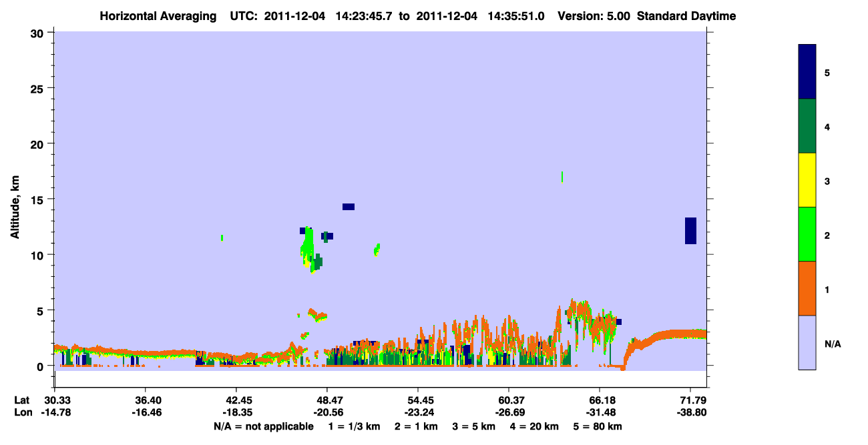
Task: Click the 'Lon' row label
Action: [x=23, y=413]
